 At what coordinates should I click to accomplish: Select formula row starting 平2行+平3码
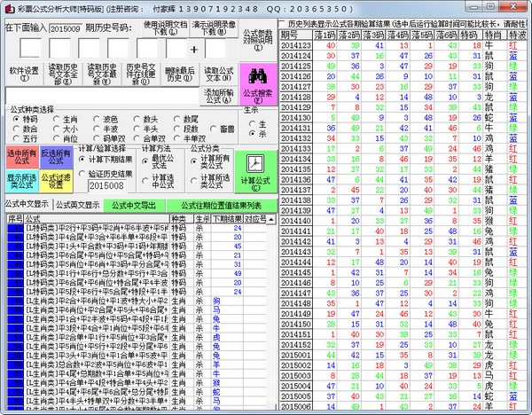(137, 228)
